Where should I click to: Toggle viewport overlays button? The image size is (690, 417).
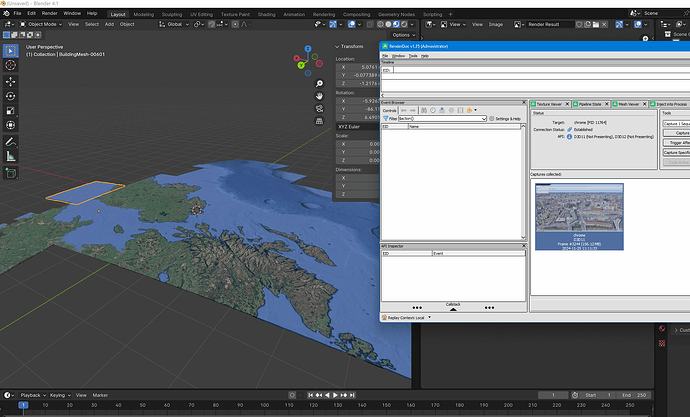tap(352, 24)
